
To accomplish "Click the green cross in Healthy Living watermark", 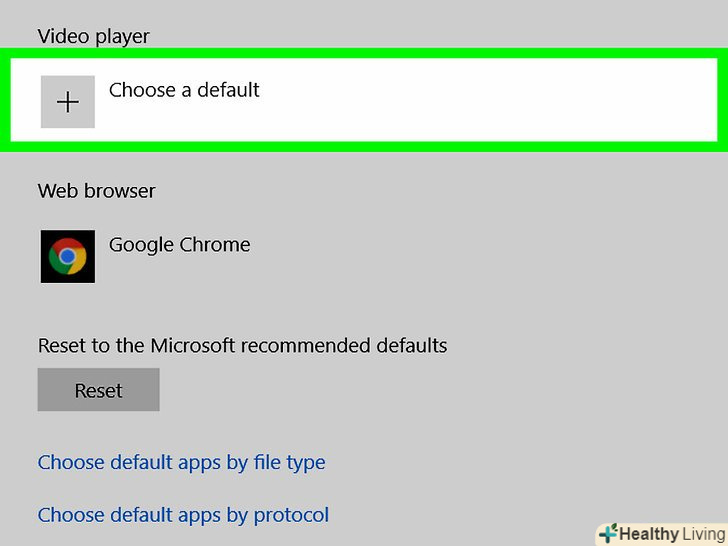I will point(608,534).
